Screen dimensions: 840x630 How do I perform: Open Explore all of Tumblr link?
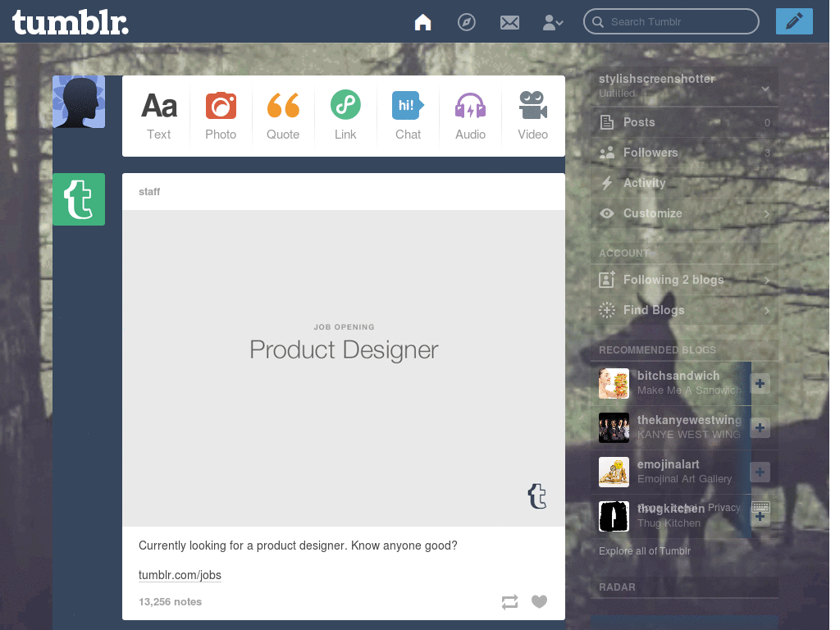(x=645, y=550)
